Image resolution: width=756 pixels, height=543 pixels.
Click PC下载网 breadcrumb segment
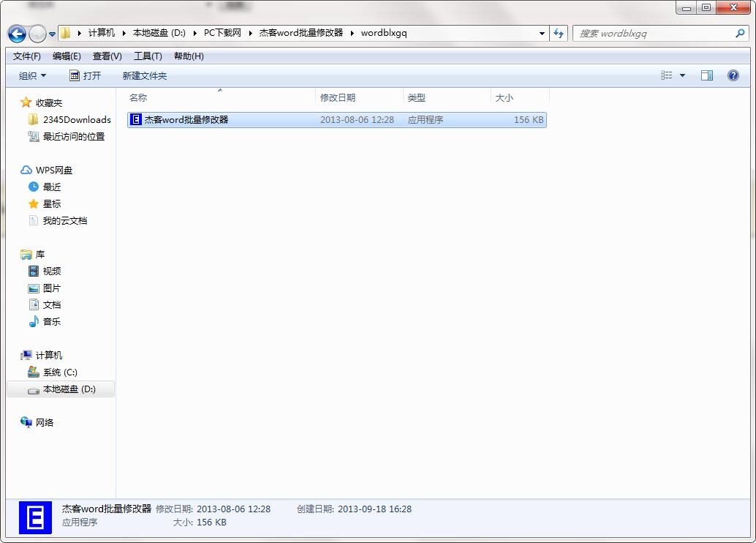222,33
